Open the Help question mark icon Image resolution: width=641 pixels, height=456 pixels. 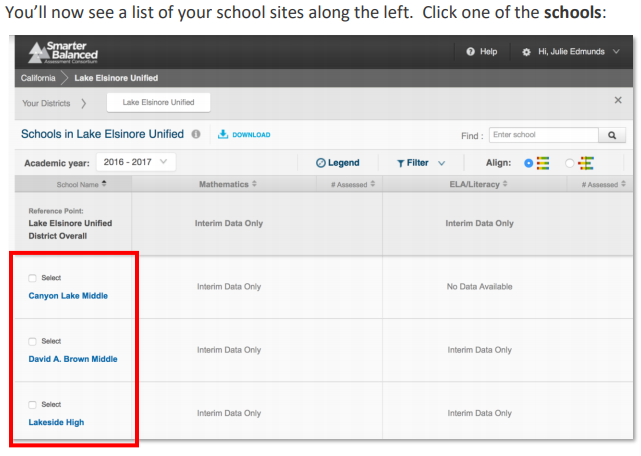[x=471, y=52]
